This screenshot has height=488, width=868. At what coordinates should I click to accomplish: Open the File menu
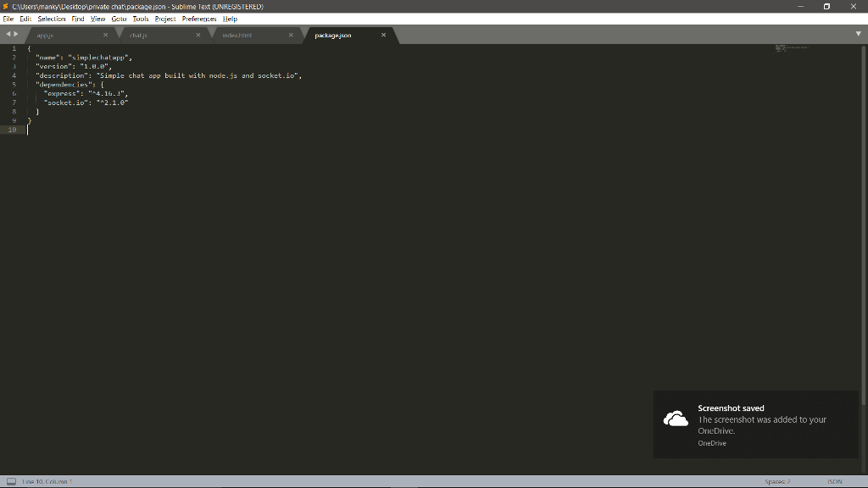(x=8, y=18)
